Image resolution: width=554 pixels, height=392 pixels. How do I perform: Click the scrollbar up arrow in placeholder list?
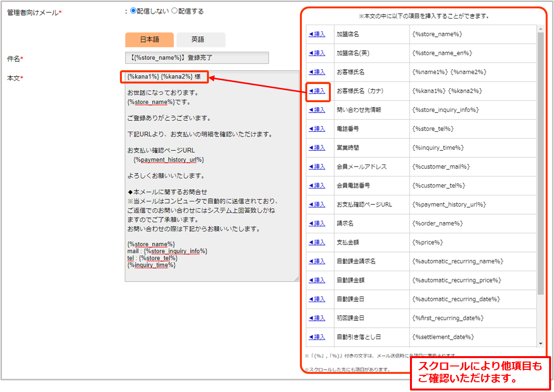[541, 29]
